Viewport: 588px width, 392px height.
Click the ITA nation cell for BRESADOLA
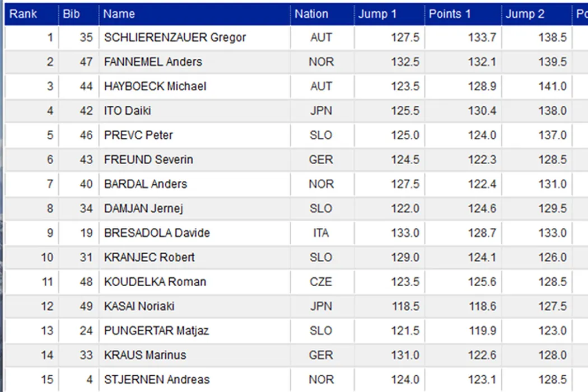pyautogui.click(x=321, y=233)
